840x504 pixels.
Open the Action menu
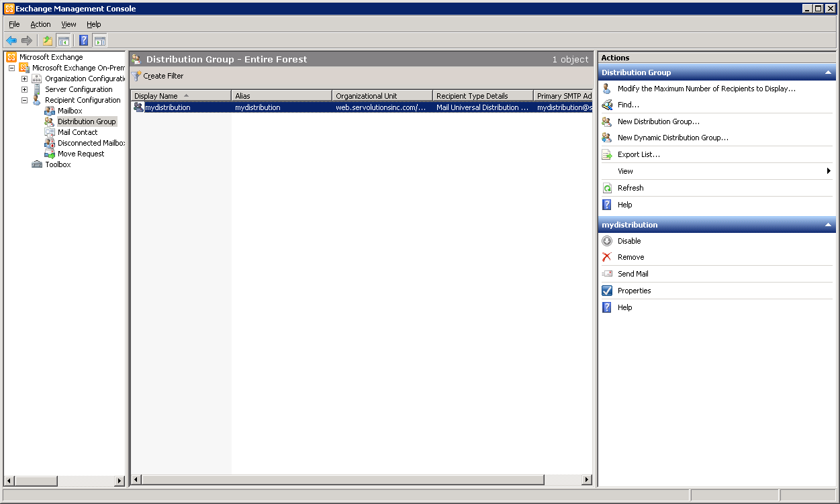coord(40,24)
